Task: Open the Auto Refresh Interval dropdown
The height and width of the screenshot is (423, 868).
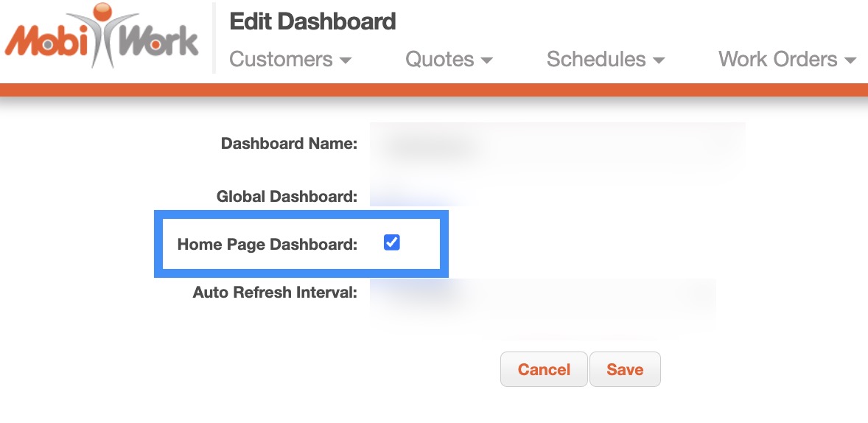Action: 542,293
